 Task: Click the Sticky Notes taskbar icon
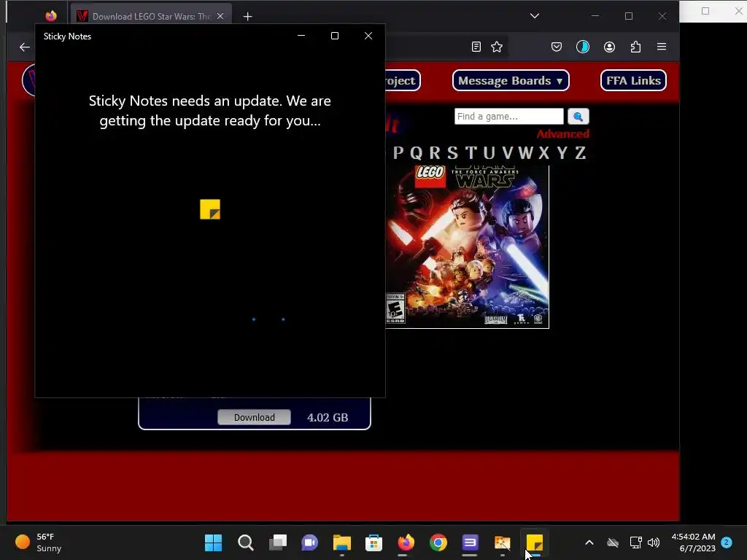click(534, 542)
